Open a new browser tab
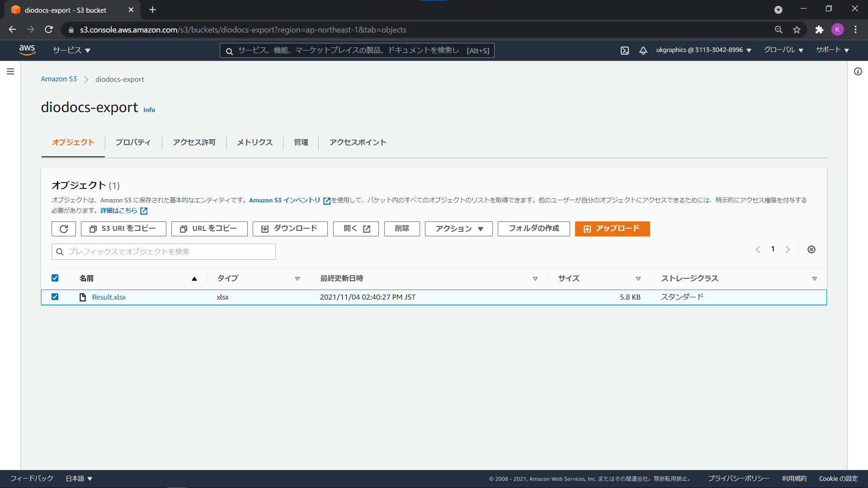 pos(153,10)
